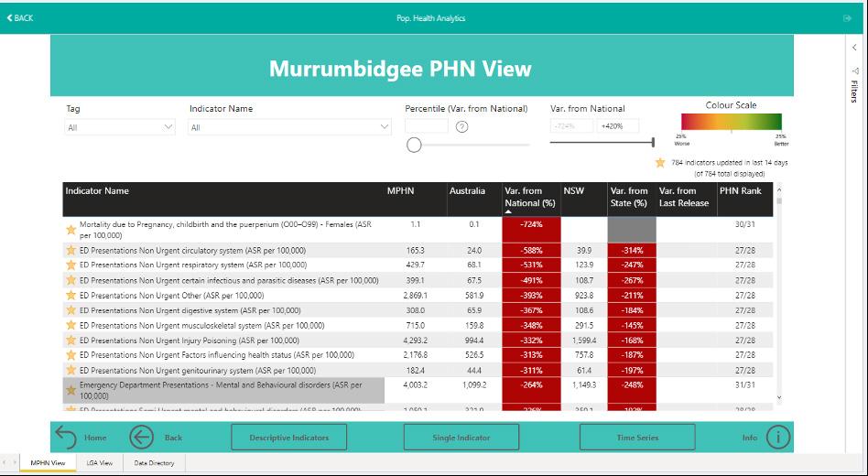Select ED Presentations Non Urgent circulatory system
Screen dimensions: 868x476
click(192, 250)
